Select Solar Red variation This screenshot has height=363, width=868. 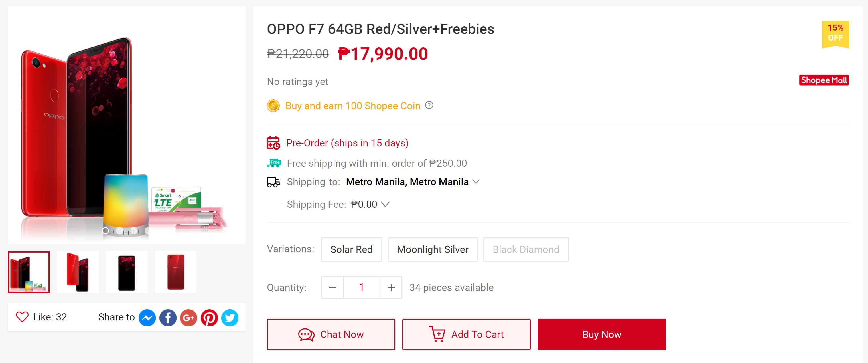pyautogui.click(x=351, y=249)
